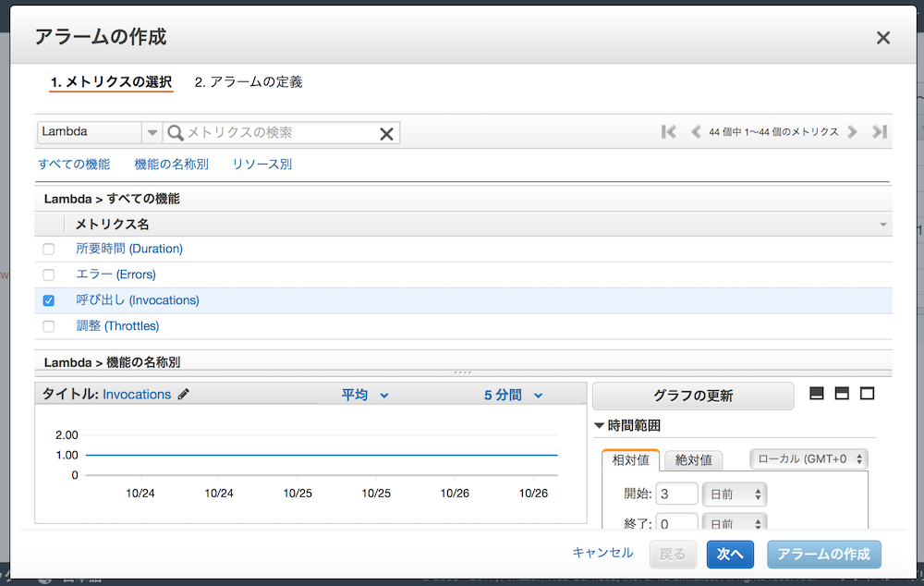Go to the last page of metrics

tap(880, 132)
